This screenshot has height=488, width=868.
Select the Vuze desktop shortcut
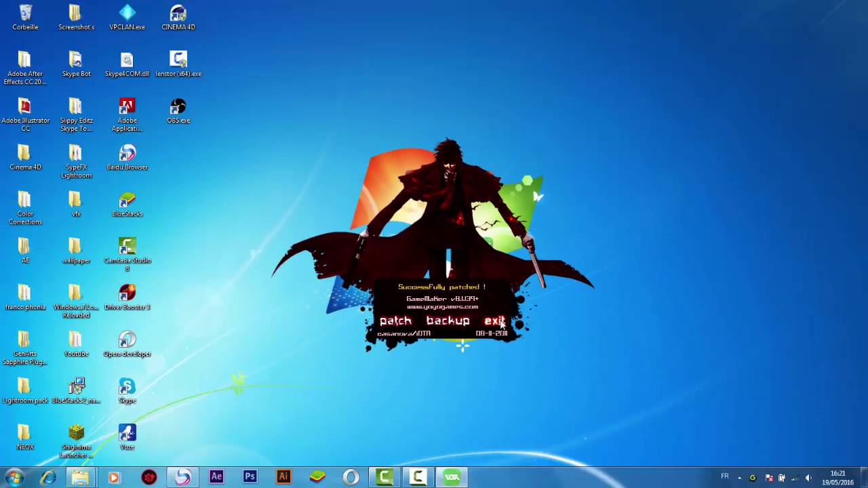tap(127, 437)
